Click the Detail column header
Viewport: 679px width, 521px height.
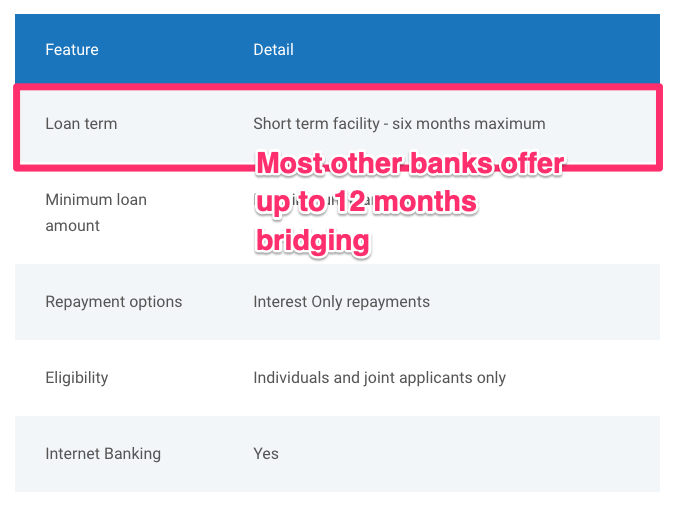273,49
